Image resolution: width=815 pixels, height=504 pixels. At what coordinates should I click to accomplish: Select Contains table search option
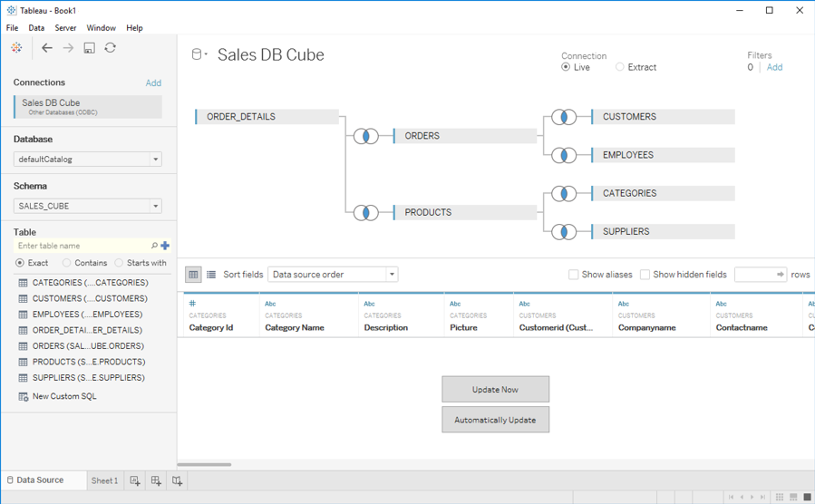pos(66,263)
